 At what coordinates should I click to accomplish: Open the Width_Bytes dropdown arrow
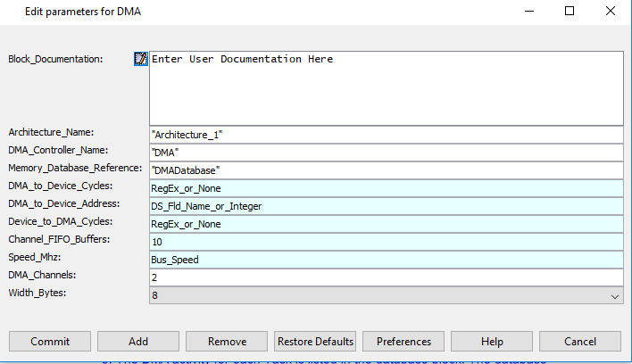coord(614,295)
